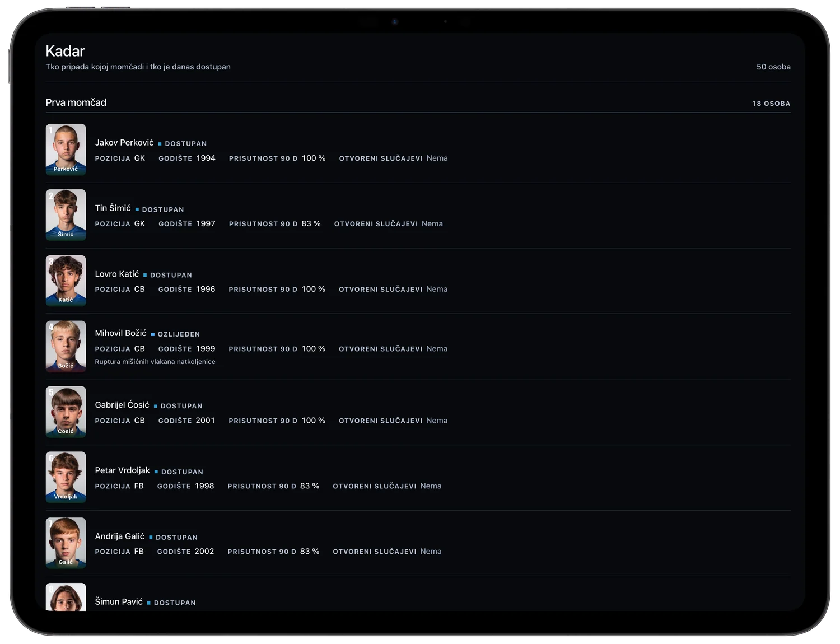Click position CB in Mihovil Božić's row
Image resolution: width=840 pixels, height=644 pixels.
[139, 349]
